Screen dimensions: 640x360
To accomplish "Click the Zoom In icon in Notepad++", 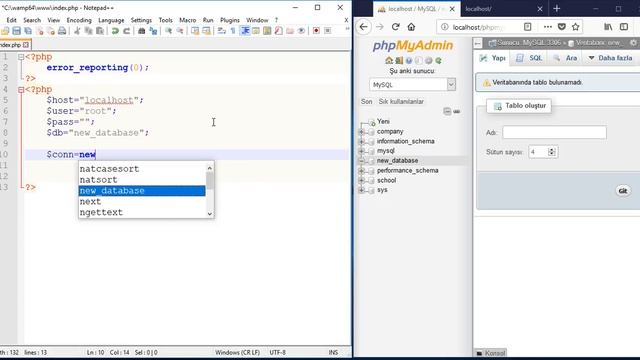I will click(168, 31).
